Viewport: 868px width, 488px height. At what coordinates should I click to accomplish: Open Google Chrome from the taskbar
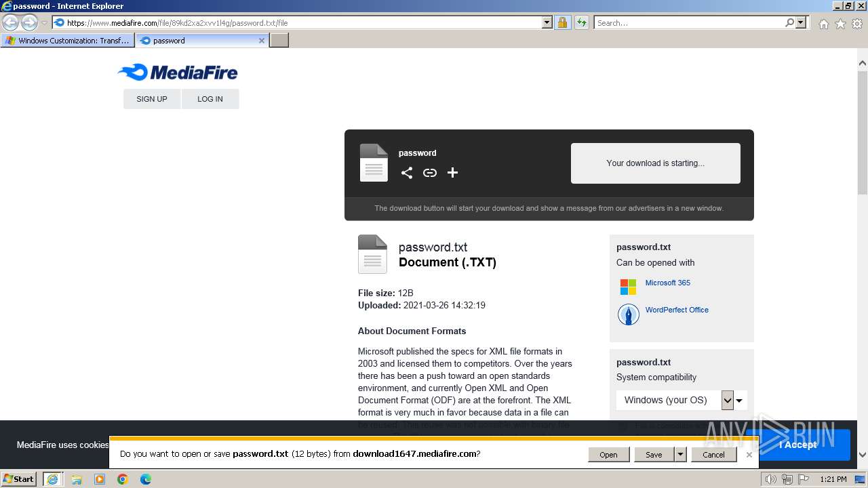(123, 479)
